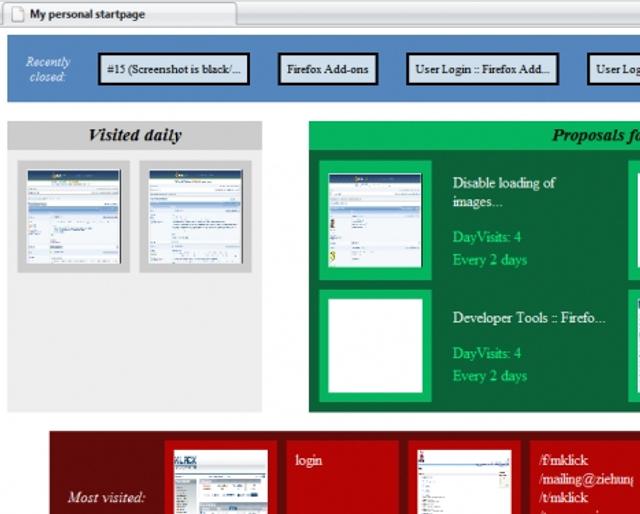Open the second thumbnail under Visited daily
Image resolution: width=640 pixels, height=514 pixels.
196,216
